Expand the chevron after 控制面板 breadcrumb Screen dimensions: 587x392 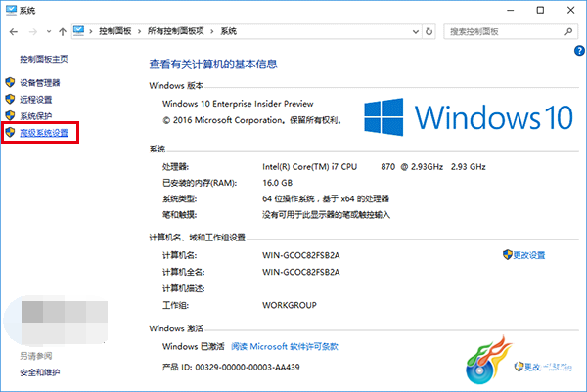(x=139, y=32)
